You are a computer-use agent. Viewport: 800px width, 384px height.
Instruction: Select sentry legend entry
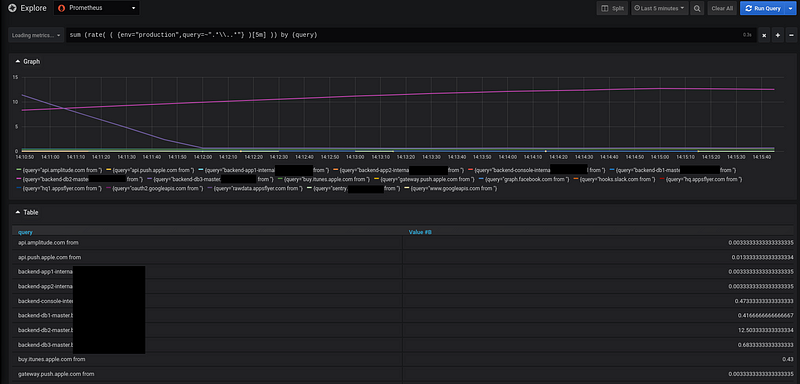355,189
